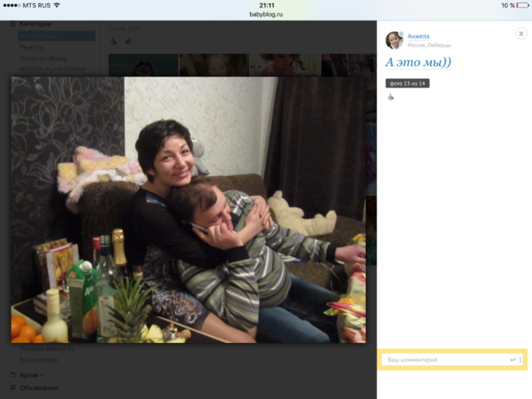Click the post's thumbs-up icon behind overlay
This screenshot has width=532, height=399.
click(114, 41)
